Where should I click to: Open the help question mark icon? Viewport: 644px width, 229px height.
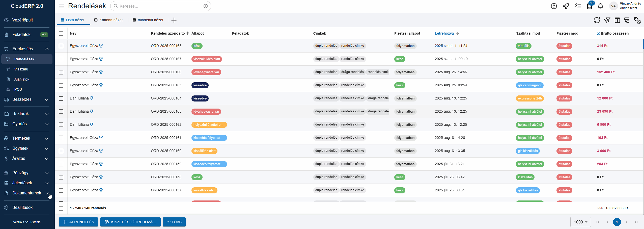pos(554,6)
